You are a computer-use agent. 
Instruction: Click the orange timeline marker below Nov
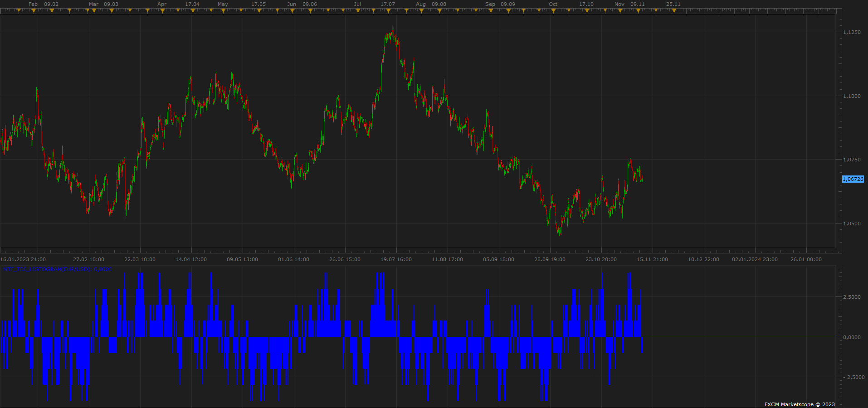click(620, 11)
